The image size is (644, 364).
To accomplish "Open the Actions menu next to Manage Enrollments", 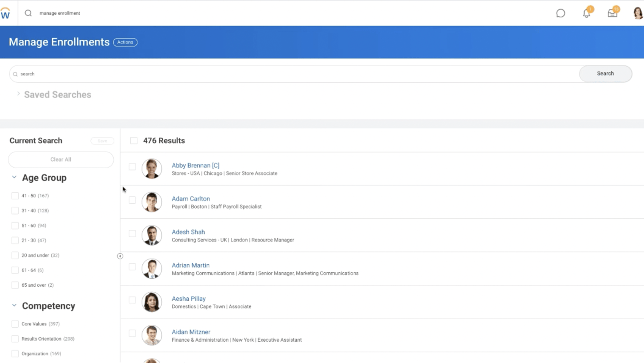I will pos(125,42).
